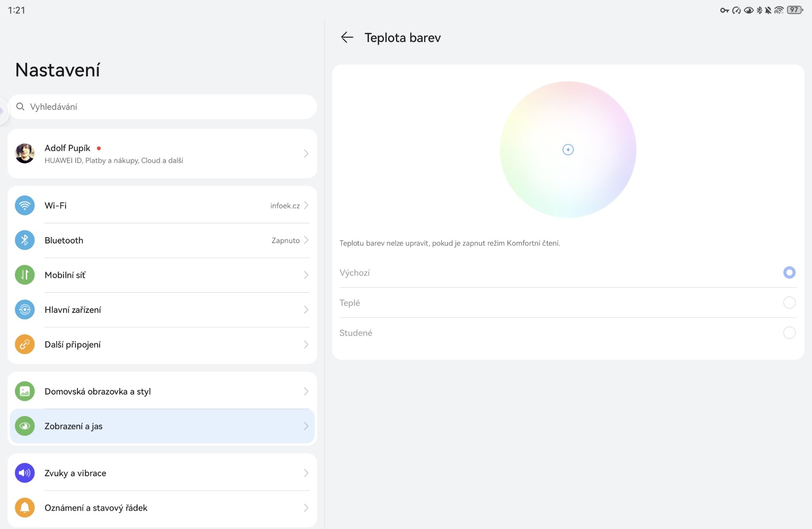Tap the purple Zvuky a vibrace icon
Viewport: 812px width, 529px height.
pyautogui.click(x=25, y=473)
